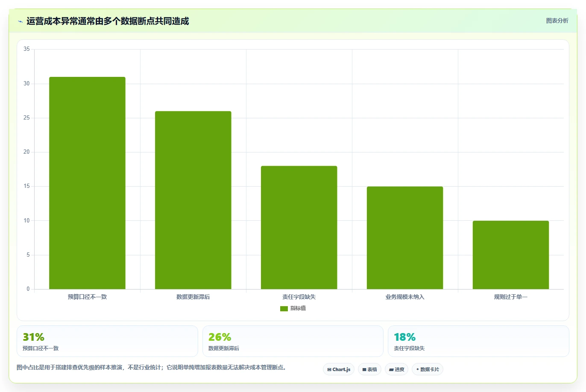Viewport: 586px width, 392px height.
Task: Click the blue icon beside the chart title
Action: pyautogui.click(x=20, y=21)
